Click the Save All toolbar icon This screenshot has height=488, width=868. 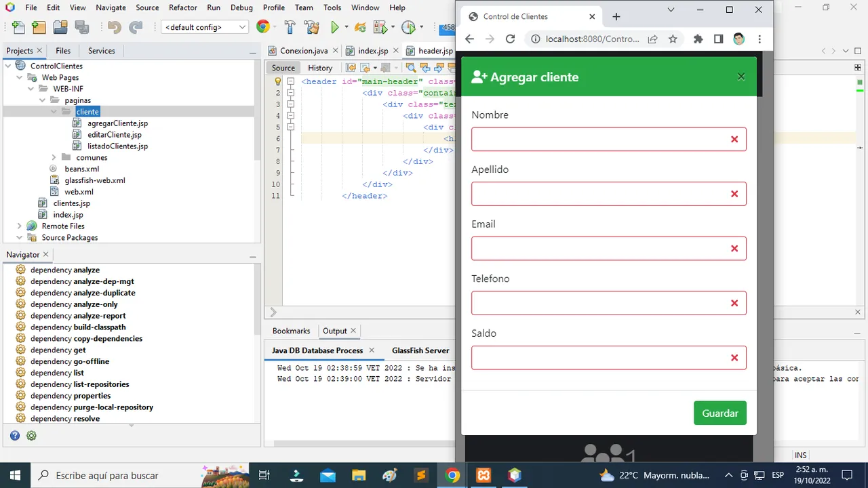point(82,27)
